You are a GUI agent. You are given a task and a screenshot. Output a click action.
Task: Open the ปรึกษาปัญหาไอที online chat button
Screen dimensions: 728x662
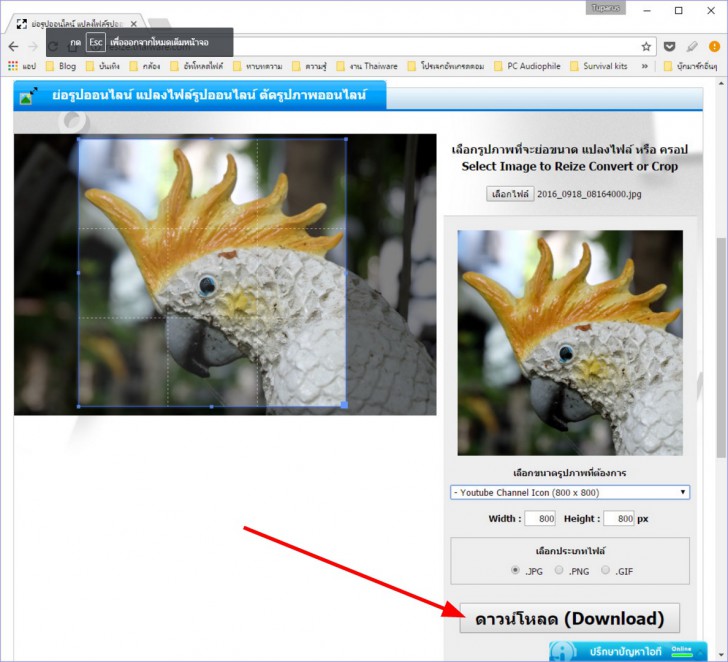(628, 651)
